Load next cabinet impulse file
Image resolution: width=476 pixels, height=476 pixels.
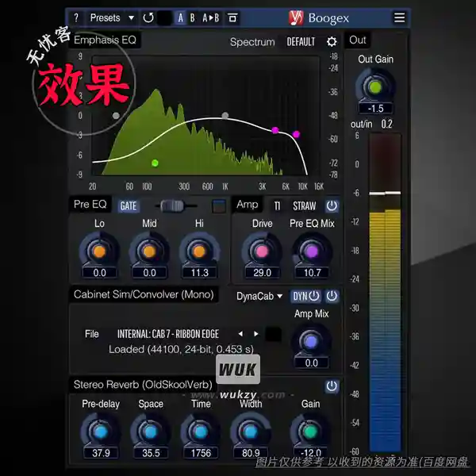point(256,334)
